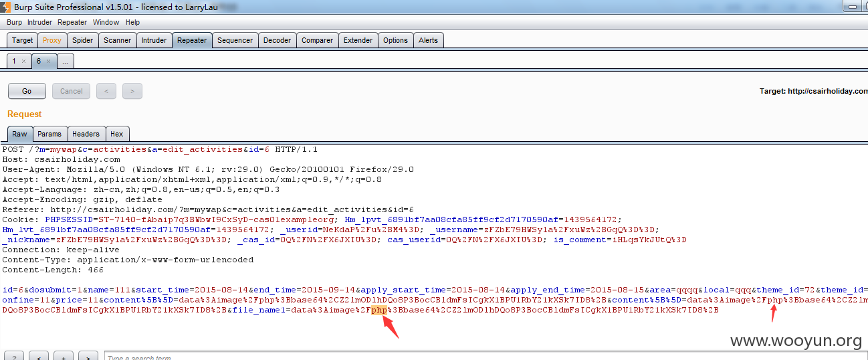The height and width of the screenshot is (360, 868).
Task: Click the User-Agent header line
Action: point(209,169)
